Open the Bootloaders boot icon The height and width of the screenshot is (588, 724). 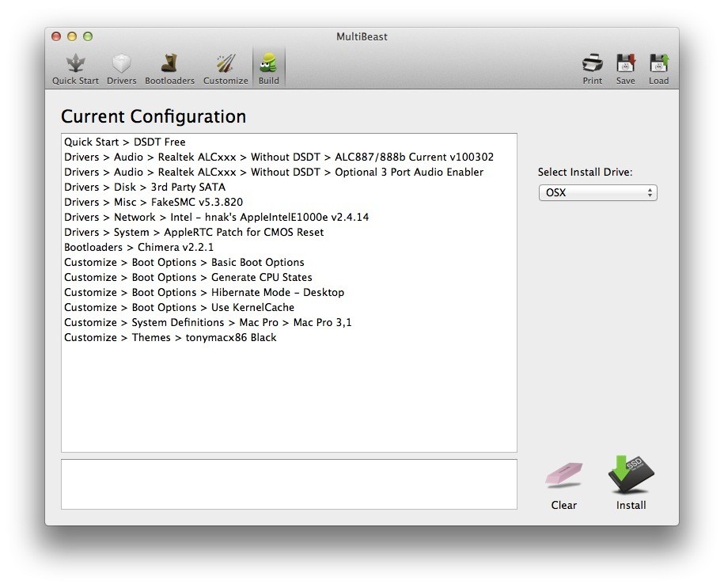(x=169, y=68)
